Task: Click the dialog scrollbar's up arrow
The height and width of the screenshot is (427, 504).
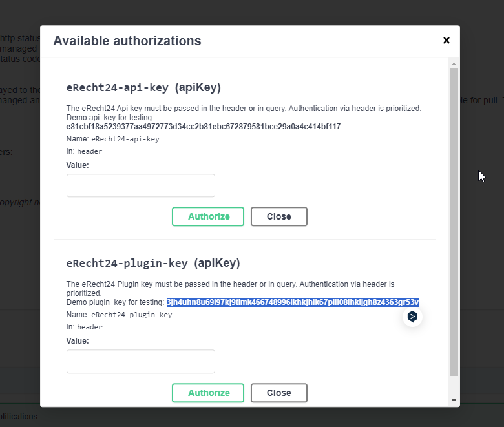Action: (x=454, y=63)
